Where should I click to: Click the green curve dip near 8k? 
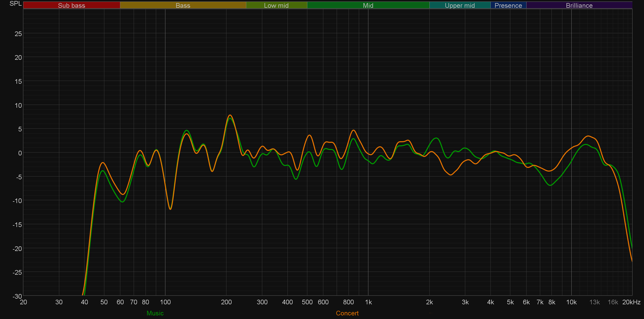coord(550,185)
